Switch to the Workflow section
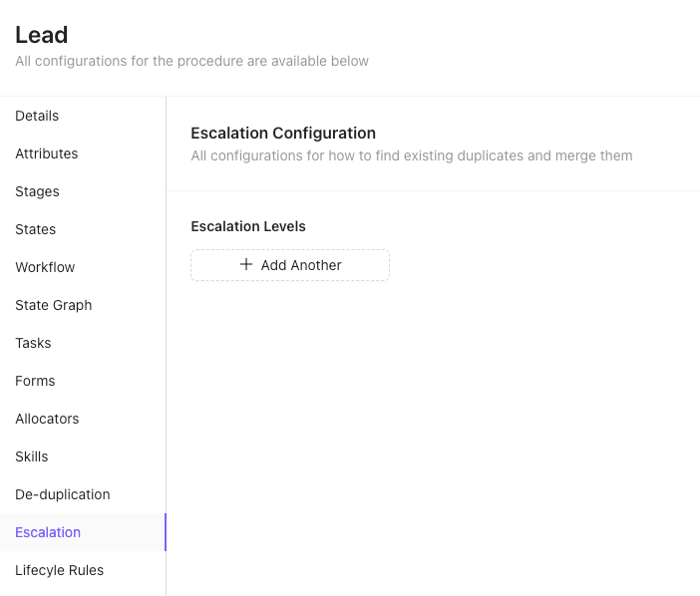 pyautogui.click(x=83, y=267)
